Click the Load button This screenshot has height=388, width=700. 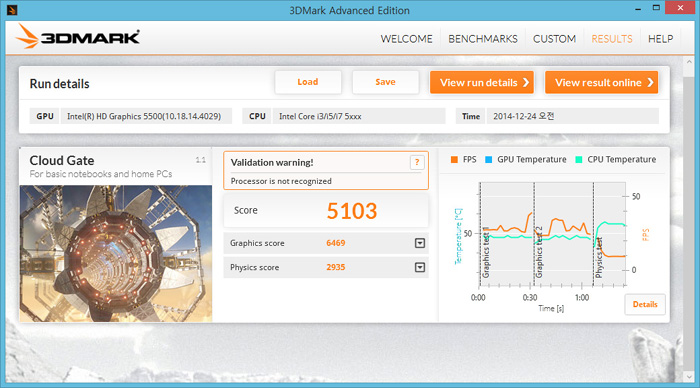pos(308,82)
